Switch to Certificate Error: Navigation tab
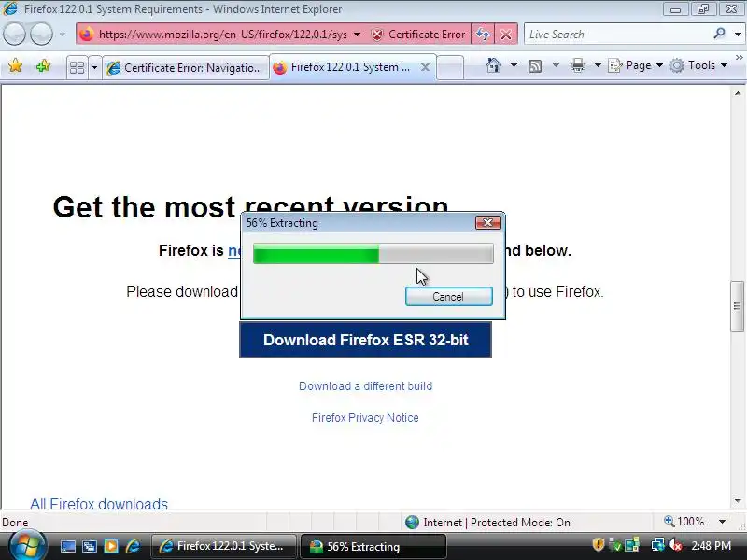The image size is (747, 560). point(185,67)
